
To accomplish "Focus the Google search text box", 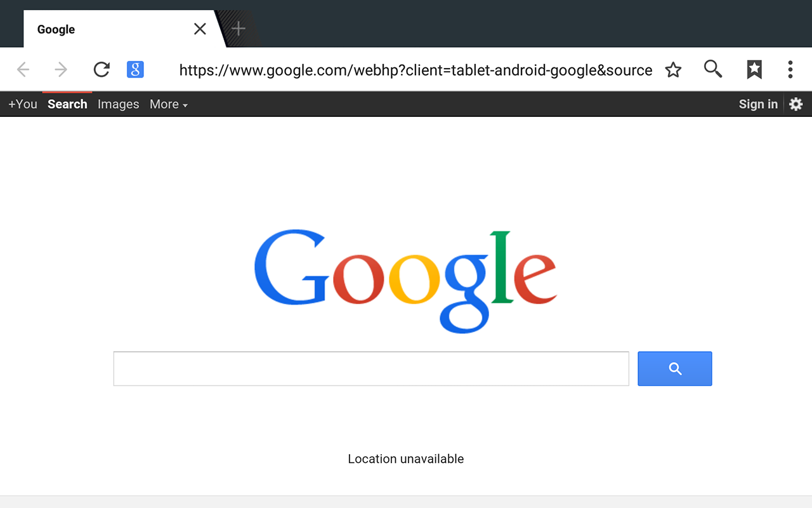I will (371, 369).
